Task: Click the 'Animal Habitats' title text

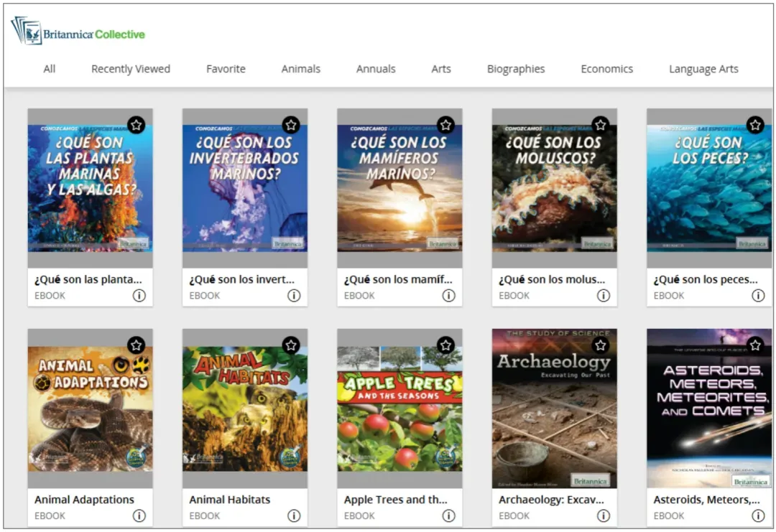Action: click(230, 500)
